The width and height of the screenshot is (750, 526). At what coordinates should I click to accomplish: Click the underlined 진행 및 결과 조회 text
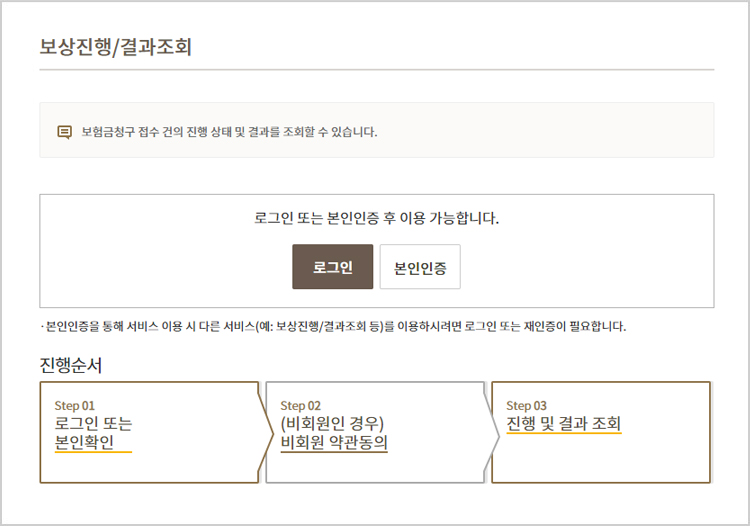point(563,424)
